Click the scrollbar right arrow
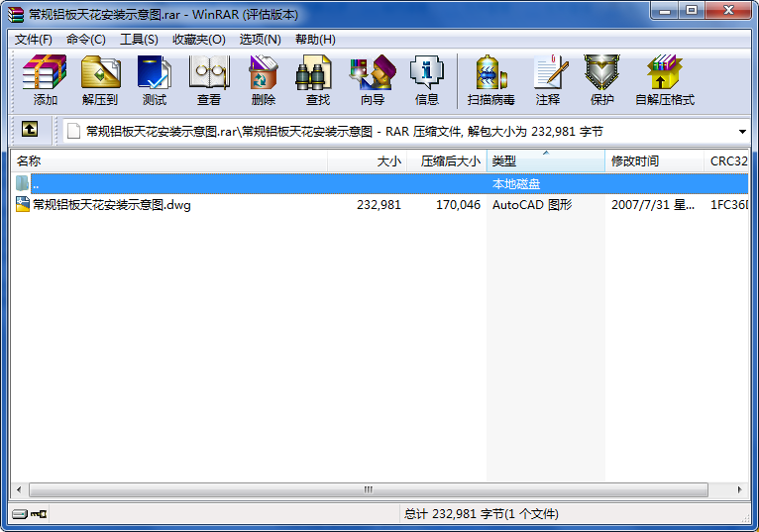Screen dimensions: 759x532 (x=739, y=489)
